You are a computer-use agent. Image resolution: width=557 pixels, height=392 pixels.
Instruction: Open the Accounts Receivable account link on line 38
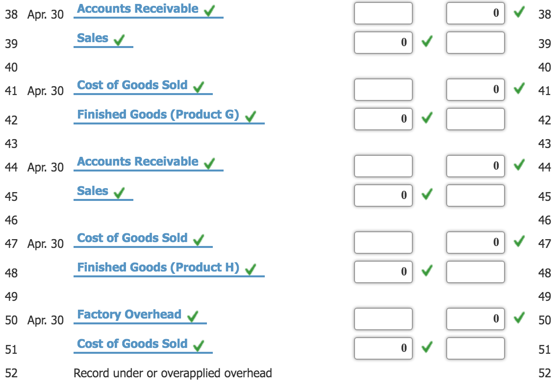(137, 8)
